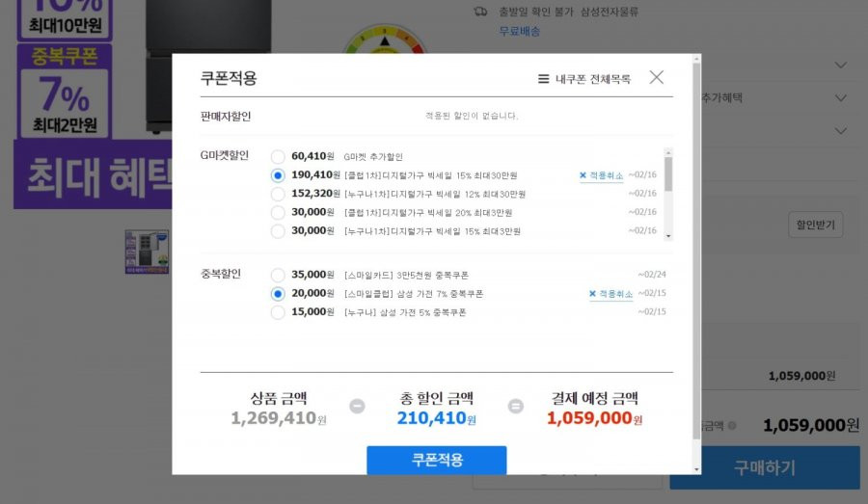Cancel the 20,000원 coupon via 적용취소

[x=611, y=294]
